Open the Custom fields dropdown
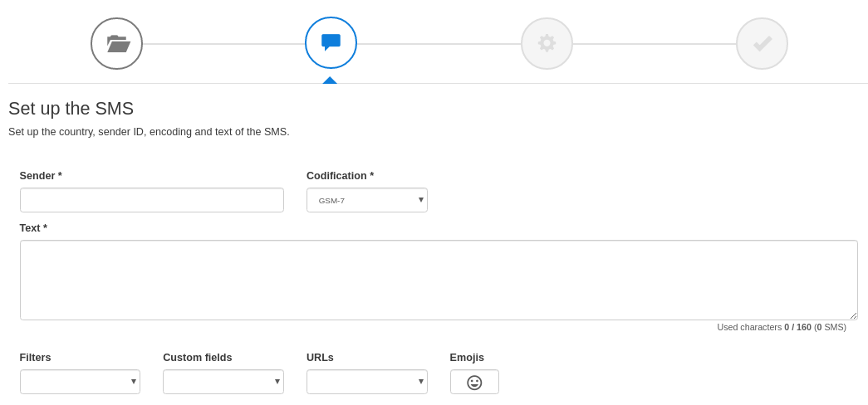 point(223,382)
